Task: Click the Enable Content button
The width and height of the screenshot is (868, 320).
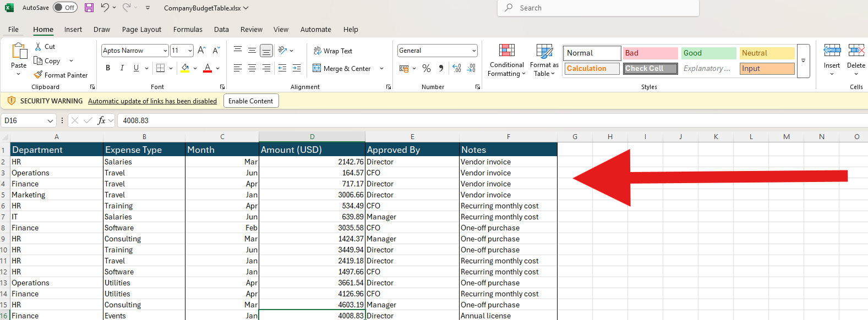Action: [x=250, y=101]
